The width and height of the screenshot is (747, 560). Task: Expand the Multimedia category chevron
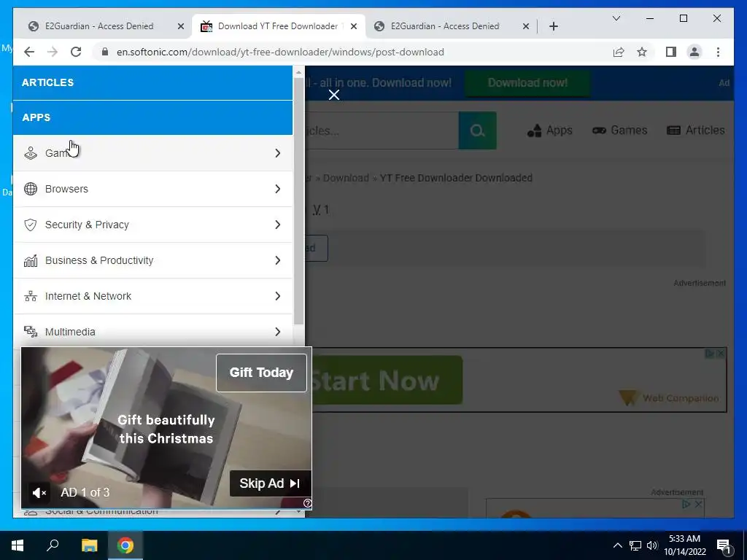click(x=278, y=332)
